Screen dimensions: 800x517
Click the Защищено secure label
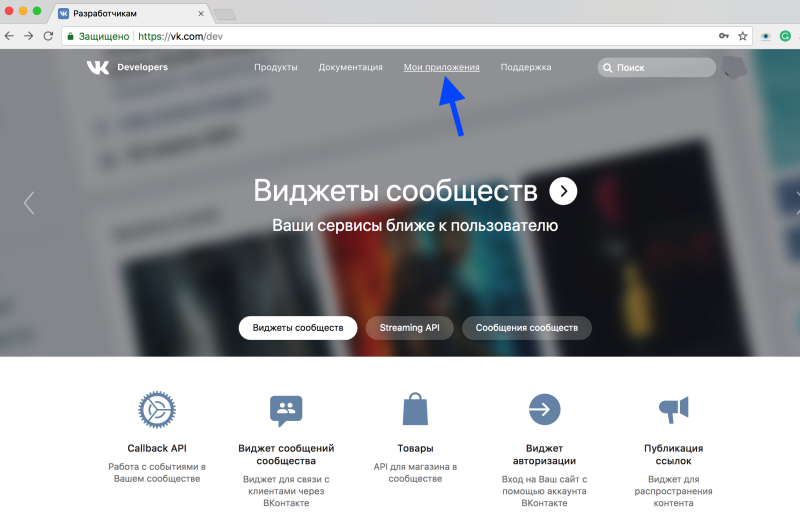click(104, 36)
